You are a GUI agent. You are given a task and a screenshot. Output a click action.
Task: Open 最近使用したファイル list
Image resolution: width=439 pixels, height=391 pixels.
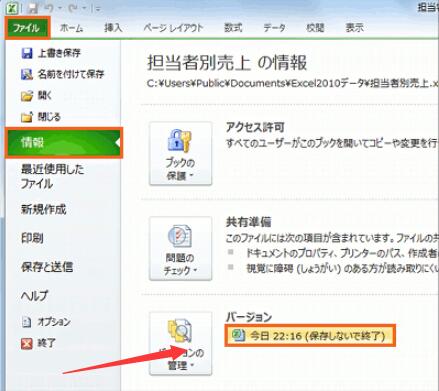point(52,176)
